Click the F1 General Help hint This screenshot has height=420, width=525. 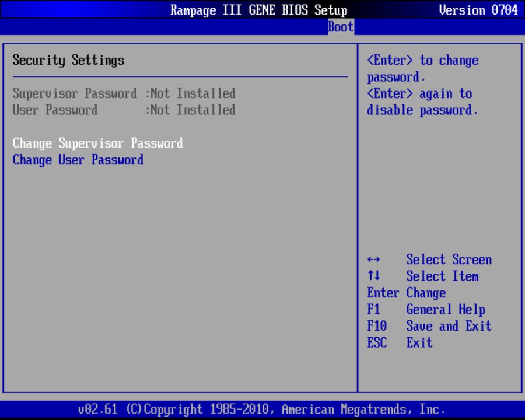[426, 310]
